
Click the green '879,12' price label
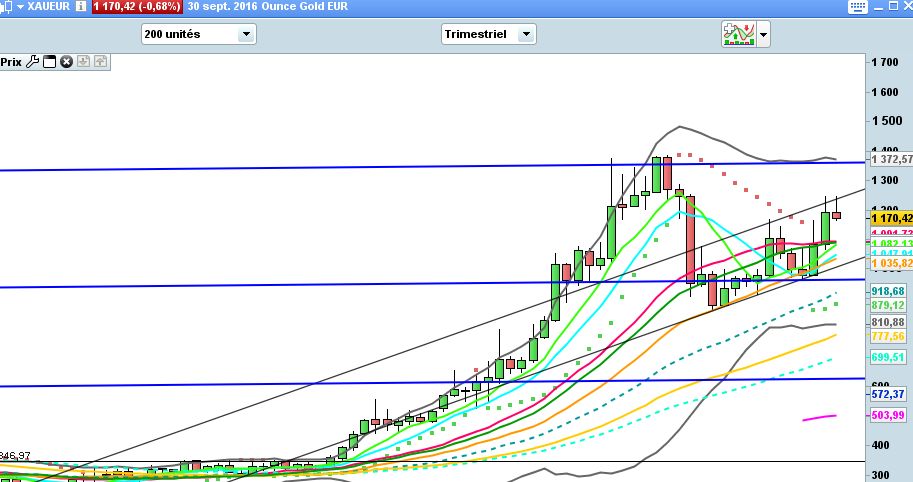point(889,305)
